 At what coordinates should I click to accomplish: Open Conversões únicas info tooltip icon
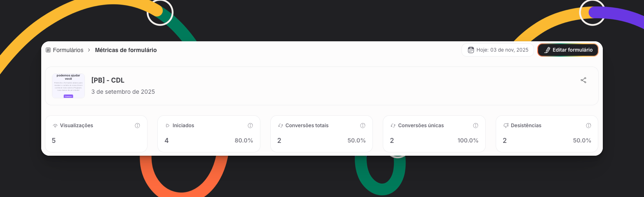(x=475, y=126)
